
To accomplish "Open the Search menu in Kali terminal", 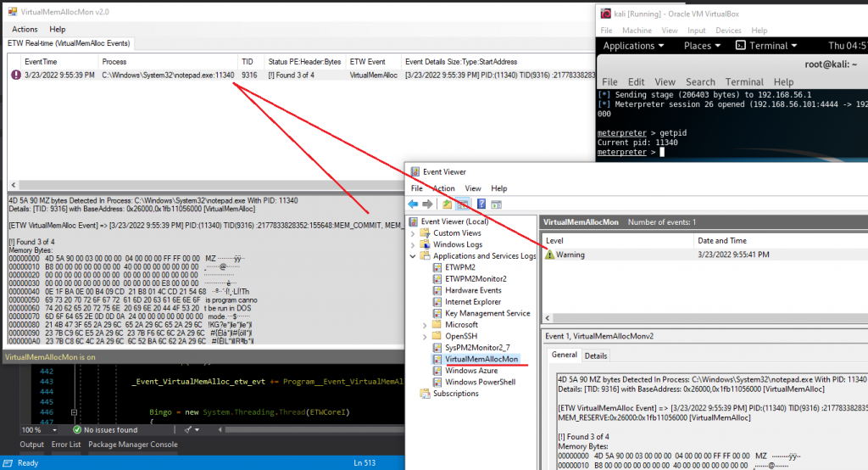I will coord(700,81).
